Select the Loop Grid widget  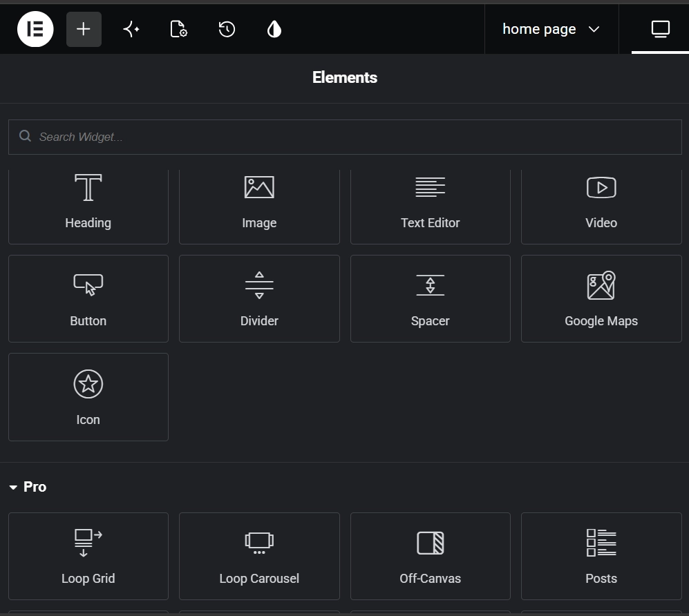click(x=88, y=556)
